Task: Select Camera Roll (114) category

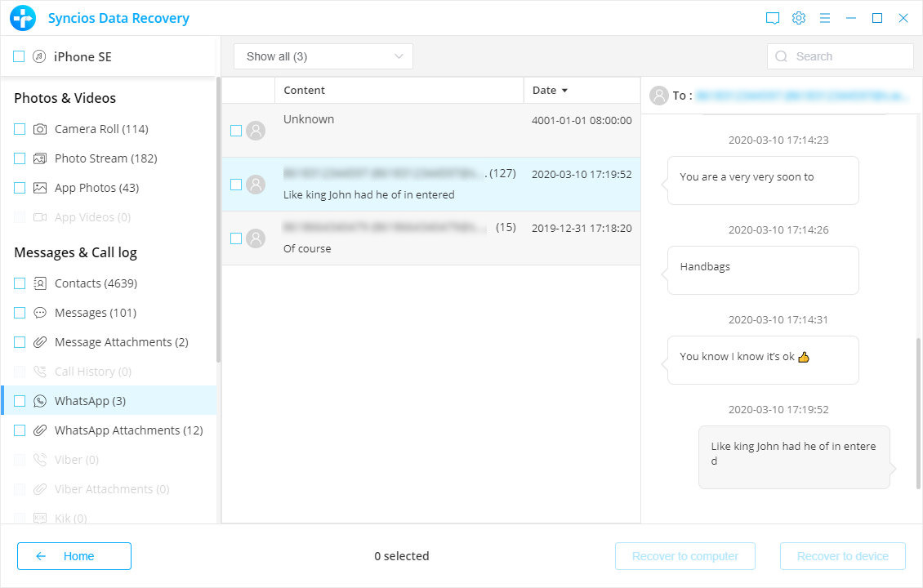Action: tap(101, 129)
